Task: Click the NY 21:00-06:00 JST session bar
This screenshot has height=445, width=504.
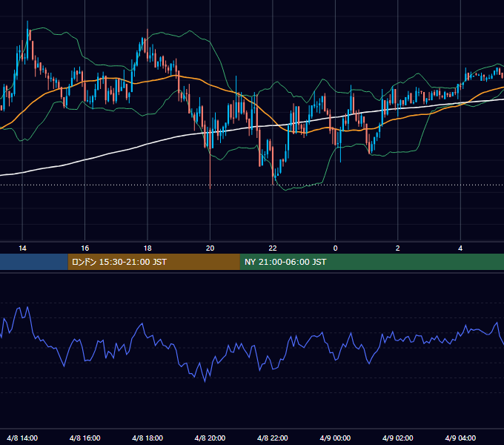Action: click(x=372, y=262)
